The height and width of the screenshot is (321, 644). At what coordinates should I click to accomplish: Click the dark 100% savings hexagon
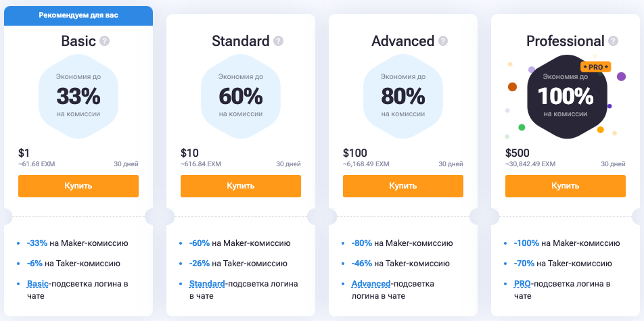pyautogui.click(x=565, y=97)
